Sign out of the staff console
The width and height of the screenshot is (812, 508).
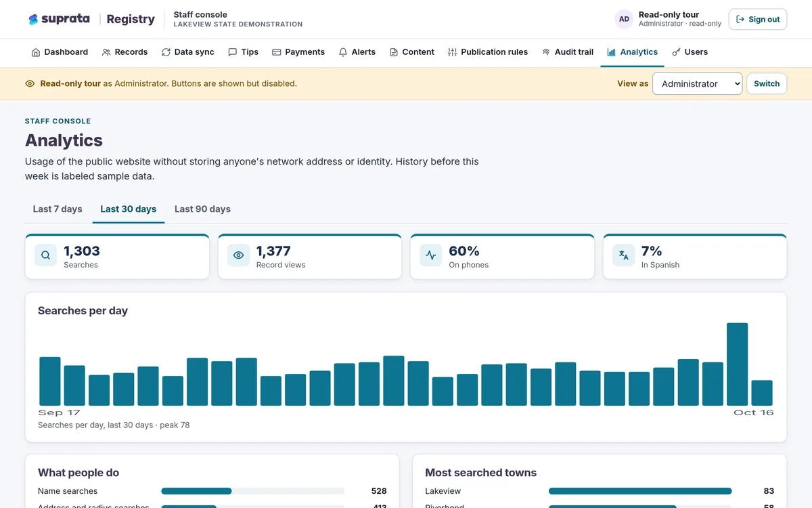758,19
